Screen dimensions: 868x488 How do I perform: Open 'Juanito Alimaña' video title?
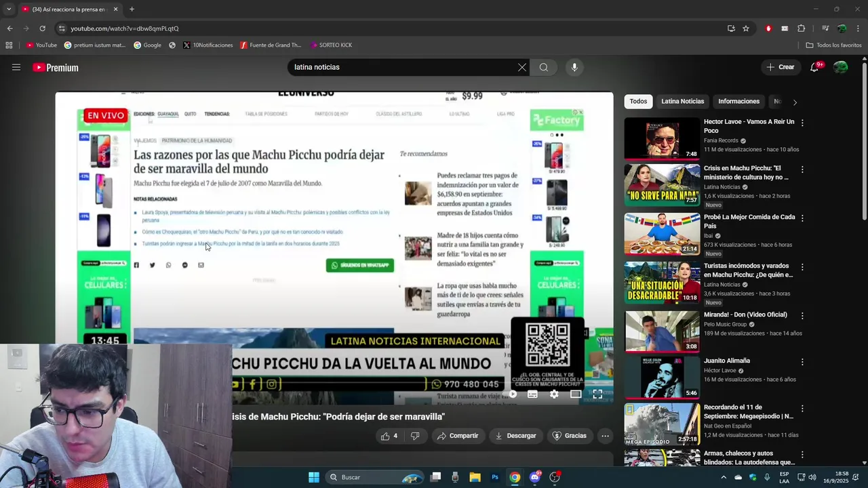click(x=727, y=361)
